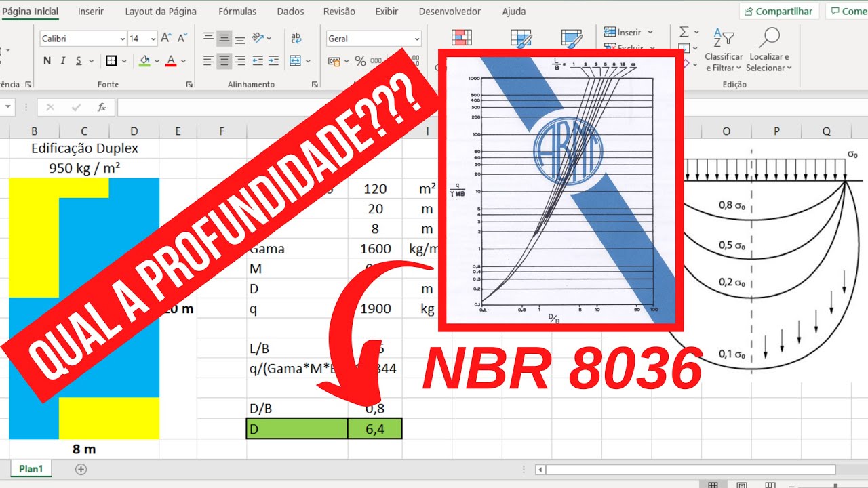Open Fonte dialog launcher

click(189, 85)
